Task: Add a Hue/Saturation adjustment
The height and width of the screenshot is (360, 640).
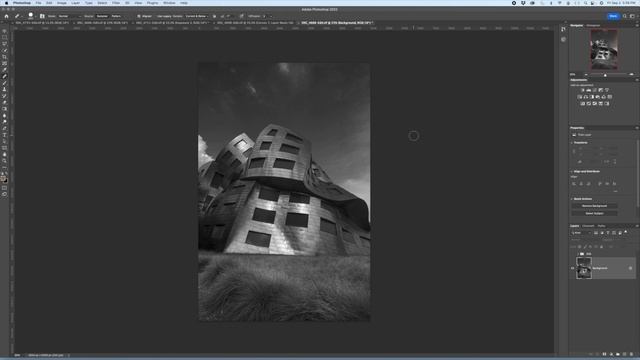Action: click(580, 97)
